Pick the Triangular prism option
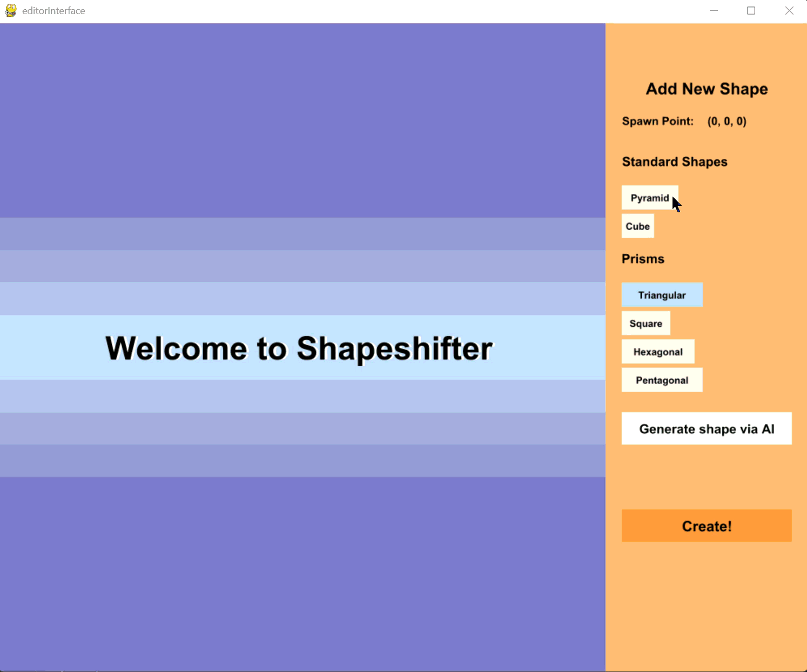807x672 pixels. coord(662,295)
